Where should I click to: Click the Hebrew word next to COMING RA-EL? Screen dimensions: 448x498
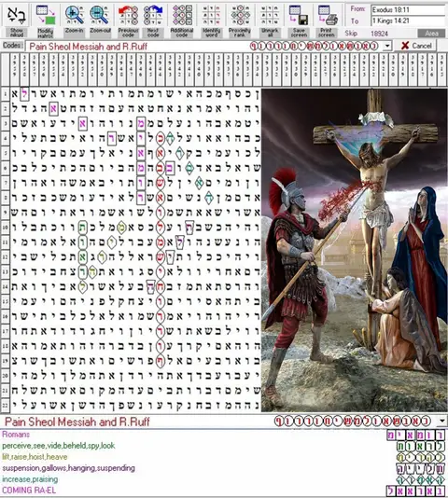(x=415, y=491)
